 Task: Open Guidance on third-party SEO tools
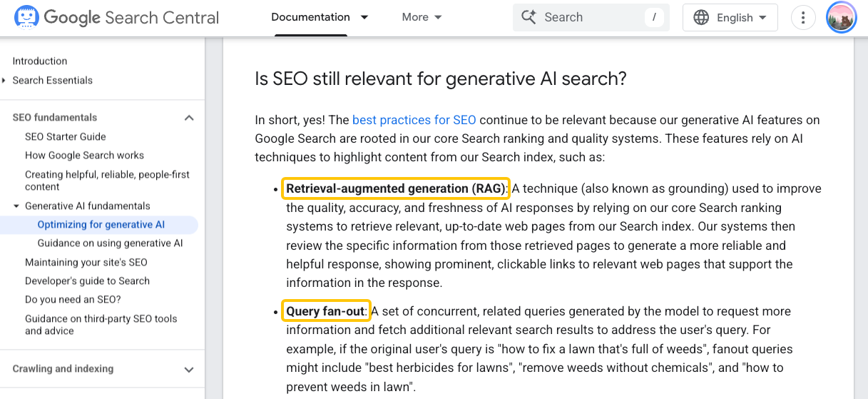point(101,325)
